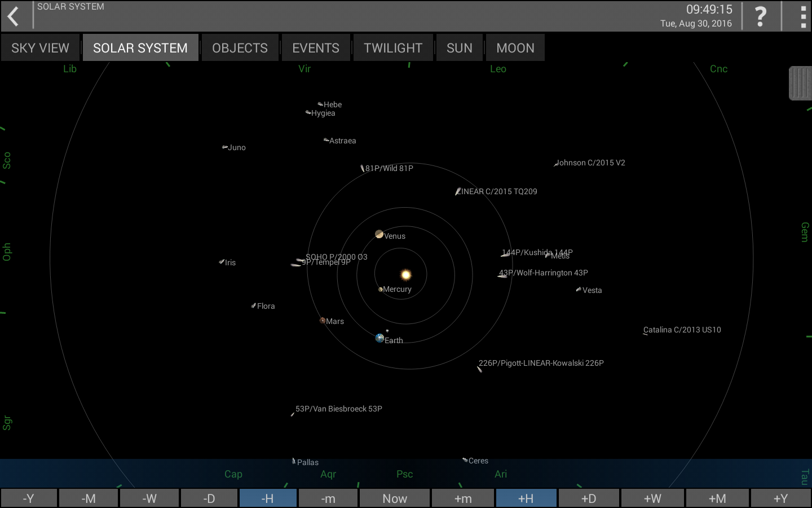Select comet 226P/Pigott-LINEAR-Kowalski marker

479,369
